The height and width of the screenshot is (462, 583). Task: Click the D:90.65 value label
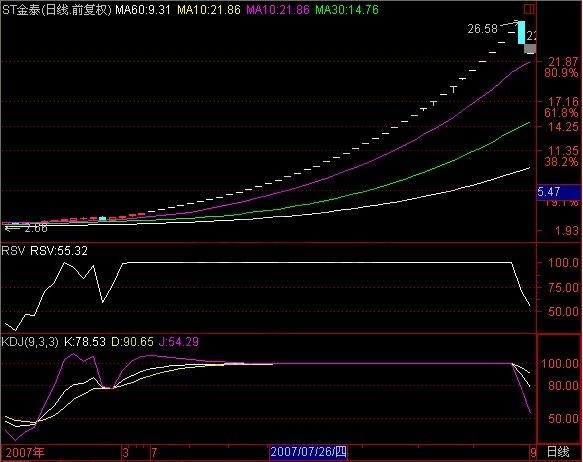tap(132, 342)
